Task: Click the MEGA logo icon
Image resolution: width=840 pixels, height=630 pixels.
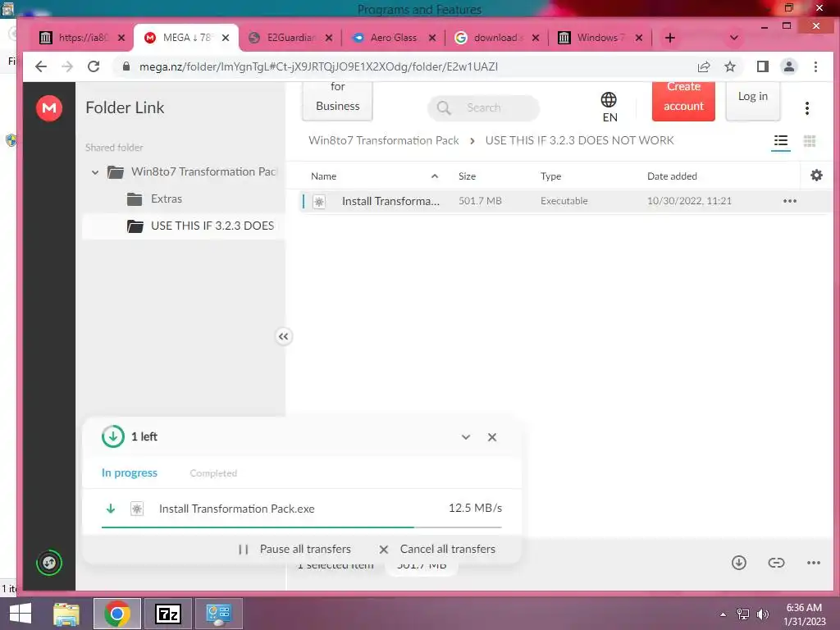Action: coord(48,108)
